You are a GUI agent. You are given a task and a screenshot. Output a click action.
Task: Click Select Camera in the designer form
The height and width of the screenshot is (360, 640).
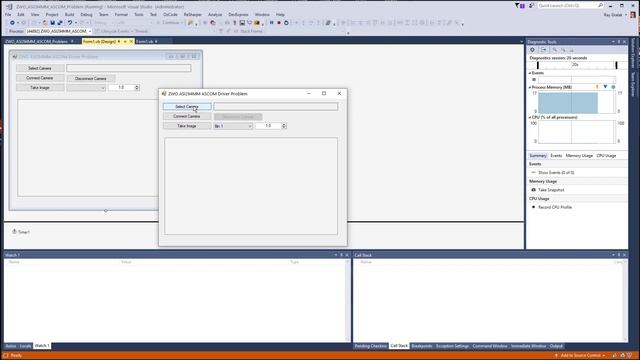[40, 68]
